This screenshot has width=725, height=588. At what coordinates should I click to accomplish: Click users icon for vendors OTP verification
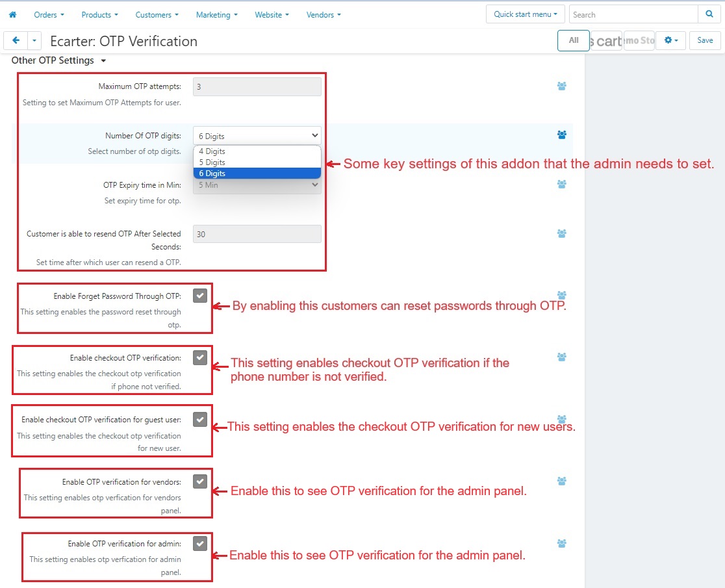click(562, 481)
